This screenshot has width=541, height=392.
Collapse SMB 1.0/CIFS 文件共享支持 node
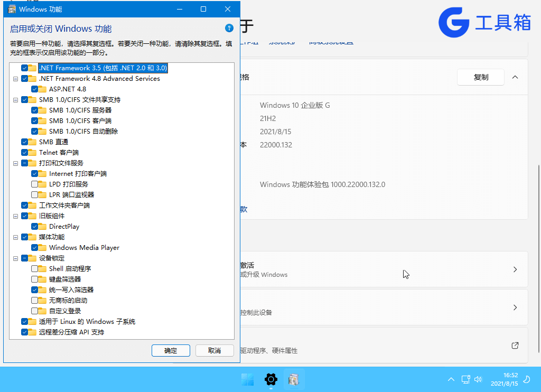click(x=15, y=100)
